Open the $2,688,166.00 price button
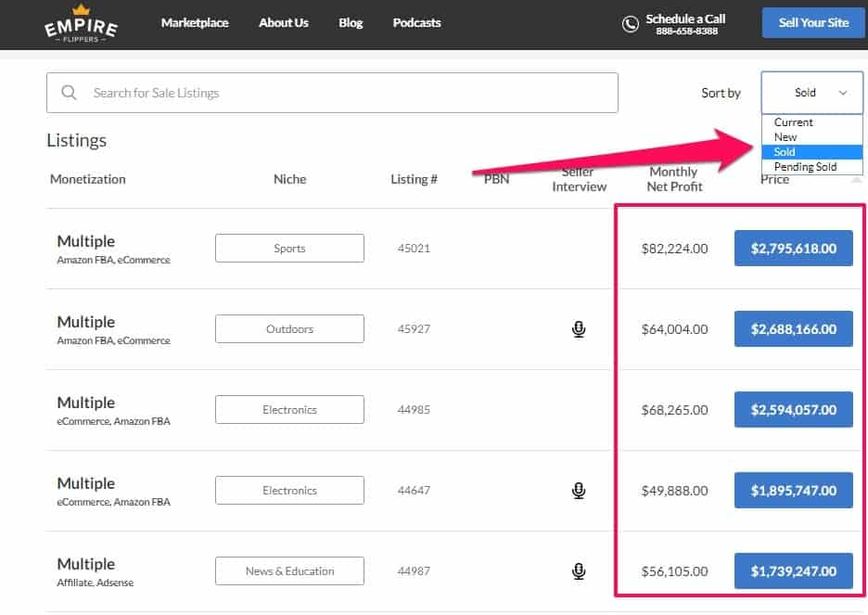Image resolution: width=868 pixels, height=615 pixels. pos(793,328)
